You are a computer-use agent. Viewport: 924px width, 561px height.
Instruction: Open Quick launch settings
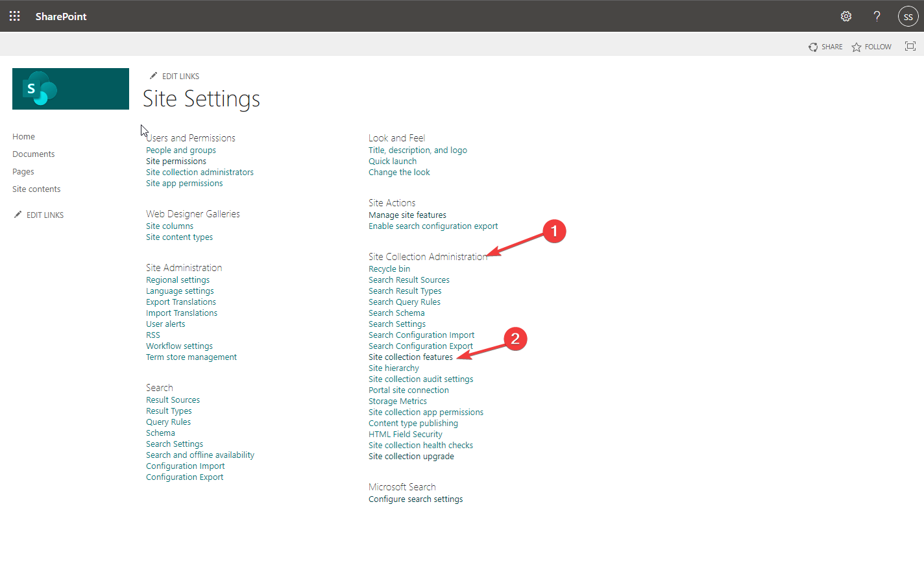click(x=393, y=161)
